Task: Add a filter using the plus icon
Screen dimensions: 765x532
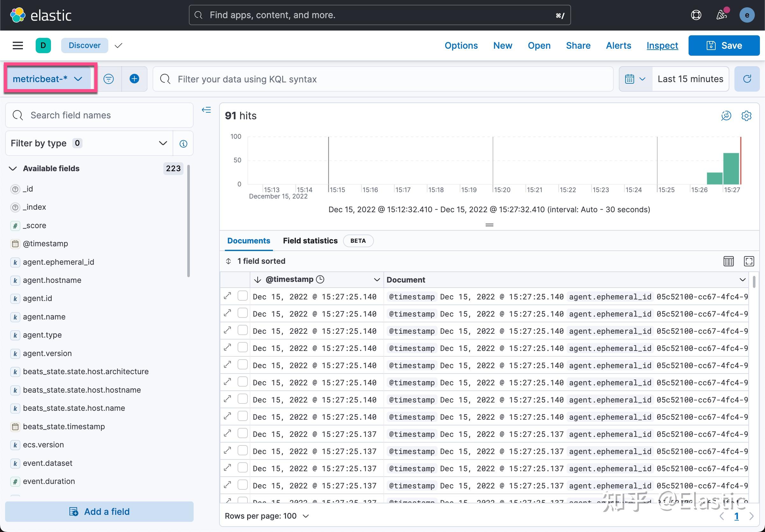Action: pos(134,79)
